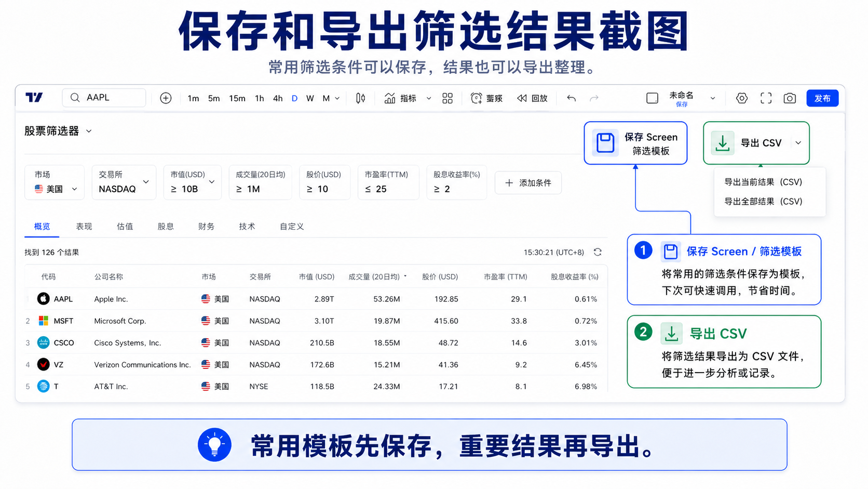This screenshot has width=868, height=489.
Task: Click the camera snapshot icon
Action: click(x=790, y=98)
